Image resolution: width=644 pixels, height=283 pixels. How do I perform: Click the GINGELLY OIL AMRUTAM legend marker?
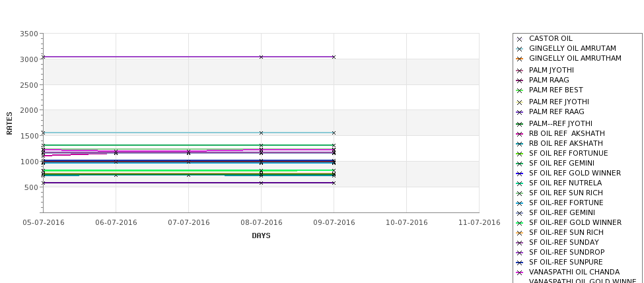[519, 49]
